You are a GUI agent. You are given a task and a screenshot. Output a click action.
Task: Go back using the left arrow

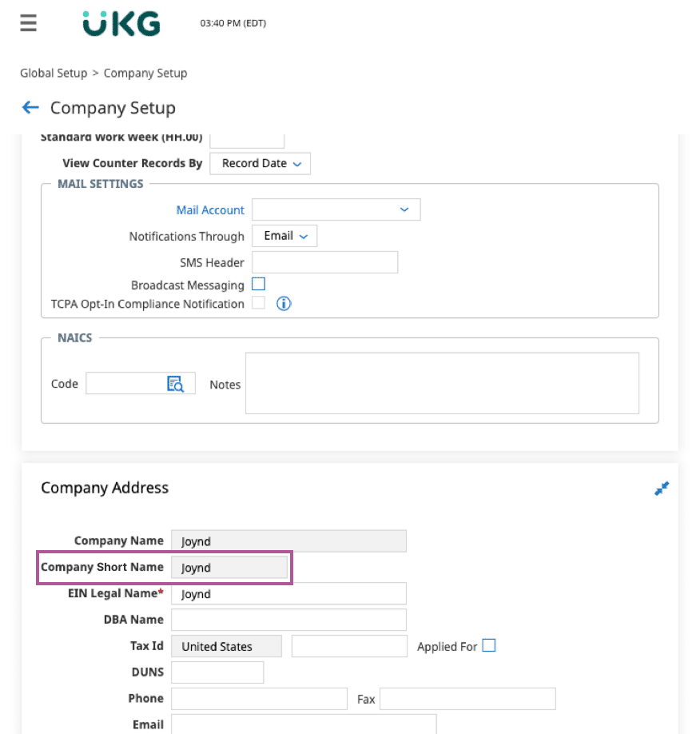point(30,108)
